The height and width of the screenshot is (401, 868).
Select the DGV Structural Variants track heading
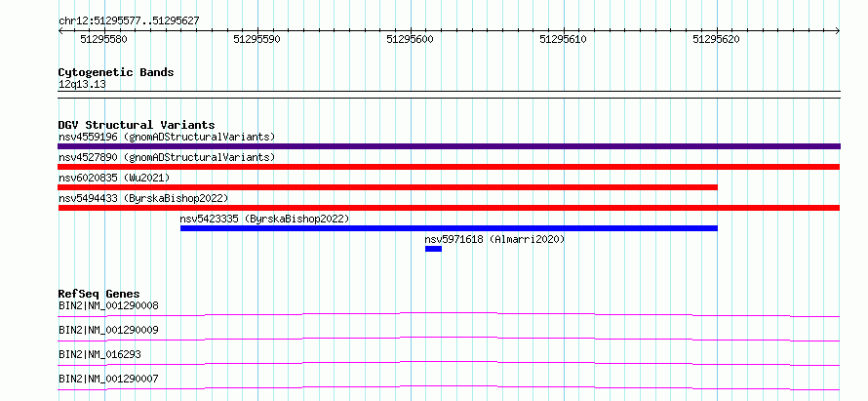137,125
